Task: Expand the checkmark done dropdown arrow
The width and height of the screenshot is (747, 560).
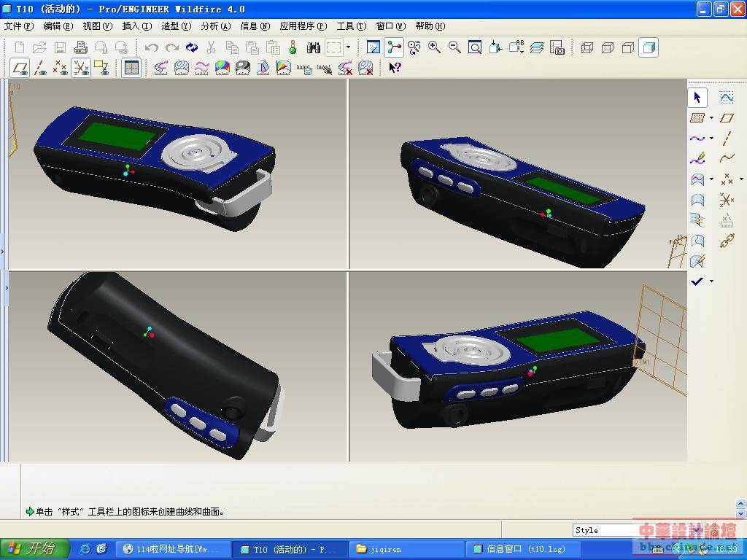Action: point(712,281)
